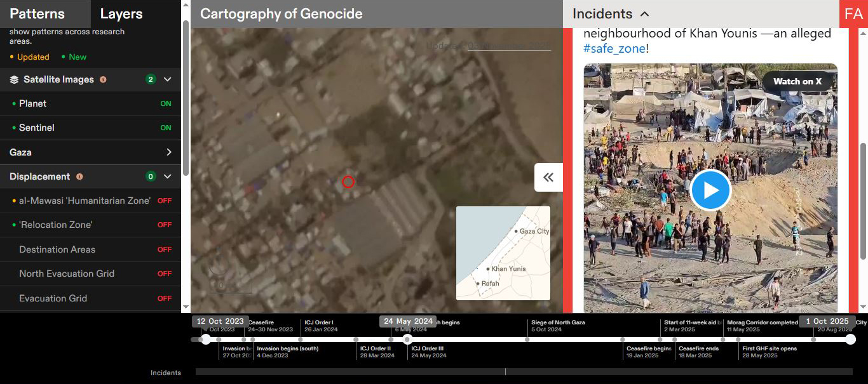This screenshot has height=384, width=868.
Task: Collapse the Satellite Images section chevron
Action: [168, 79]
